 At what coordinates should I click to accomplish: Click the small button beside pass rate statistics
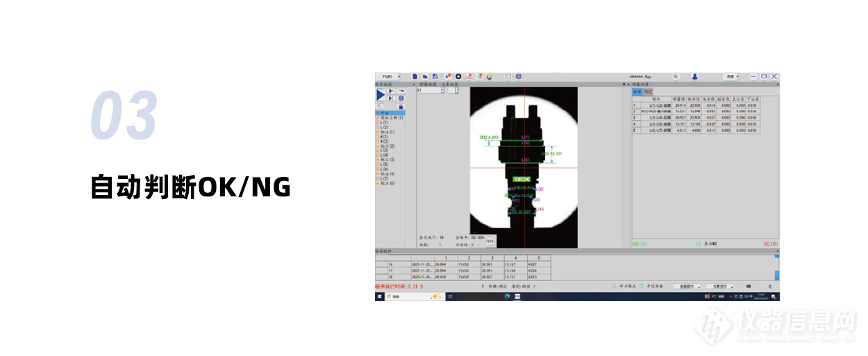(x=490, y=241)
